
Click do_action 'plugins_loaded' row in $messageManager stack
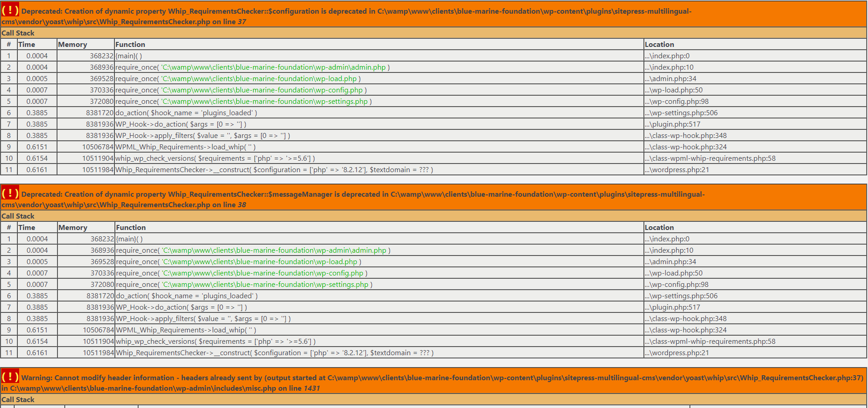tap(187, 296)
